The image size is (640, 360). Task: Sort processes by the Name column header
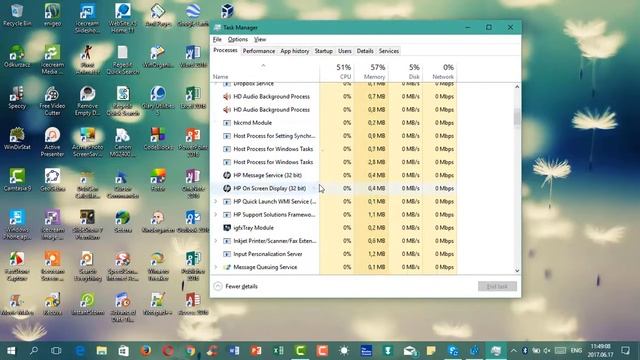pyautogui.click(x=264, y=71)
